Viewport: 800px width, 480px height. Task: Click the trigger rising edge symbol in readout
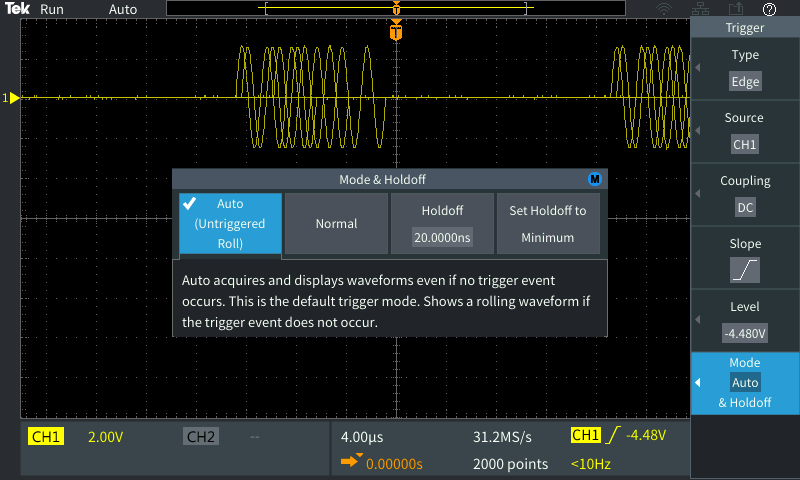click(x=612, y=435)
